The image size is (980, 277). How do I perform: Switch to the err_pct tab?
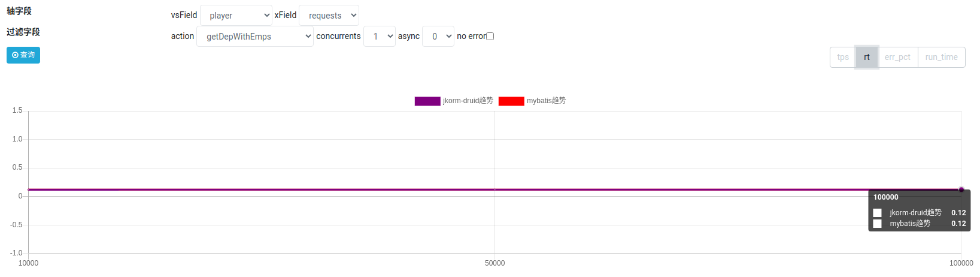click(x=897, y=58)
